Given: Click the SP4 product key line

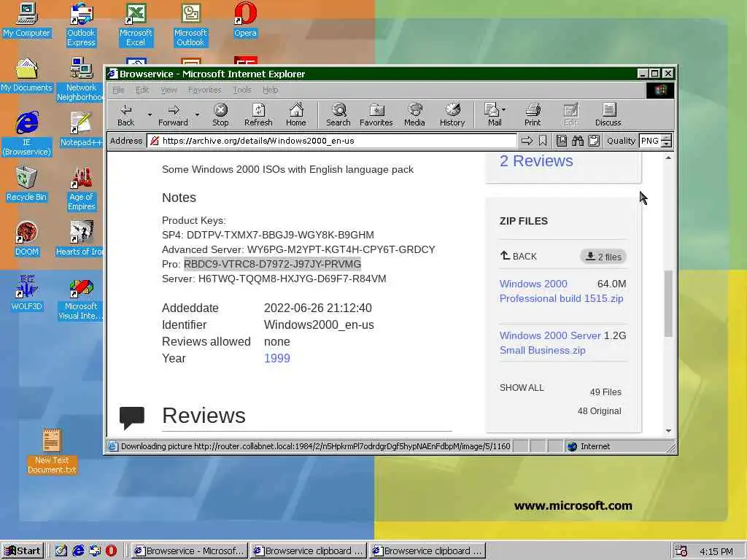Looking at the screenshot, I should pos(268,235).
